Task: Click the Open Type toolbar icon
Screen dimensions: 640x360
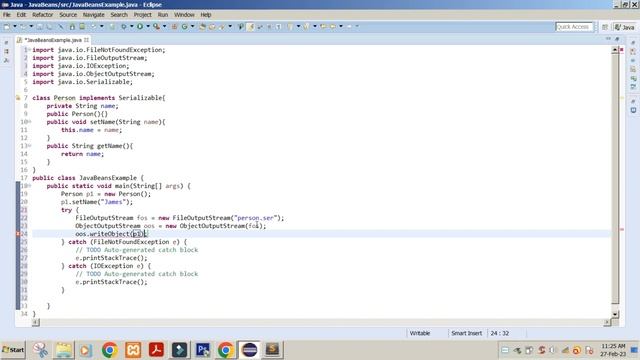Action: coord(202,27)
